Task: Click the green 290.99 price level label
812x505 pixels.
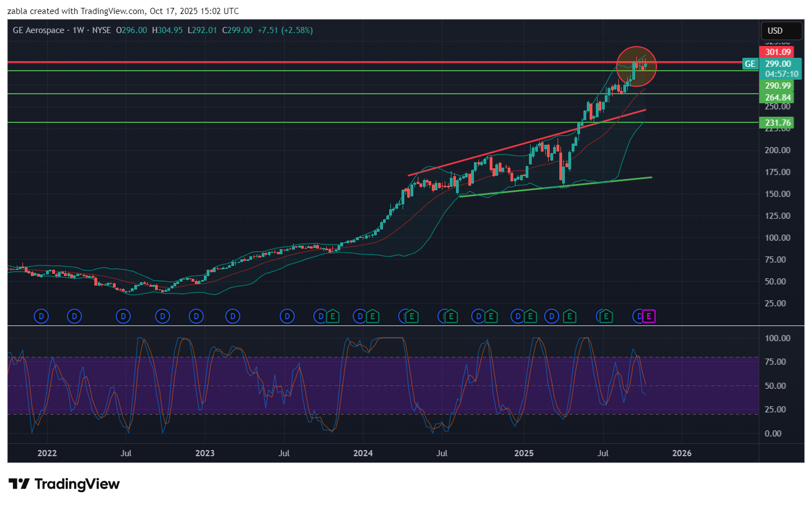Action: (777, 86)
